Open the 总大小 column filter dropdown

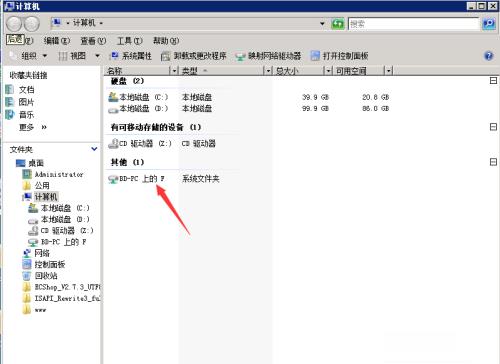click(x=328, y=70)
